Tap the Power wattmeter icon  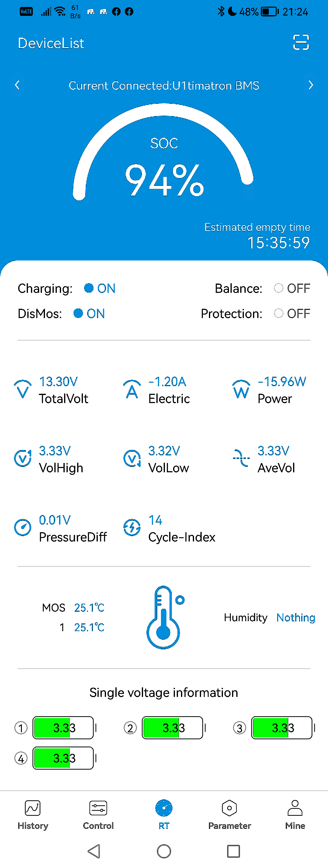coord(241,390)
